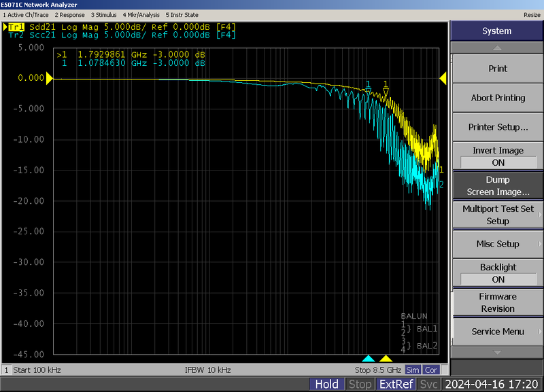Click the Print button

[x=497, y=68]
